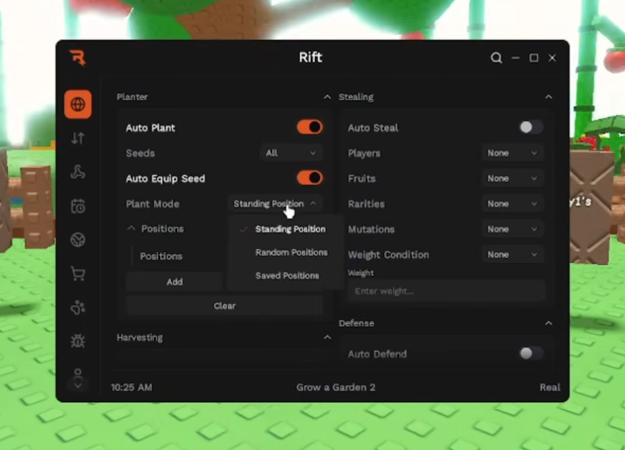Collapse the Planter section
The height and width of the screenshot is (450, 625).
(327, 97)
